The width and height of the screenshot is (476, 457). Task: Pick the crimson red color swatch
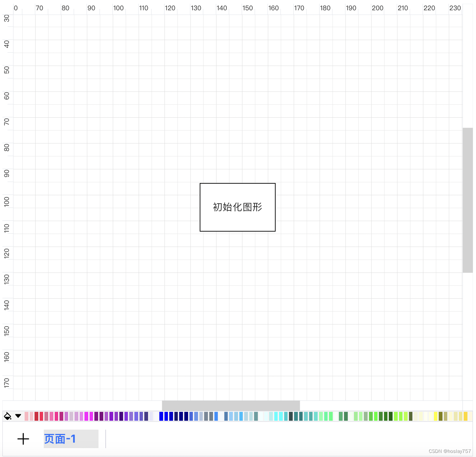36,416
